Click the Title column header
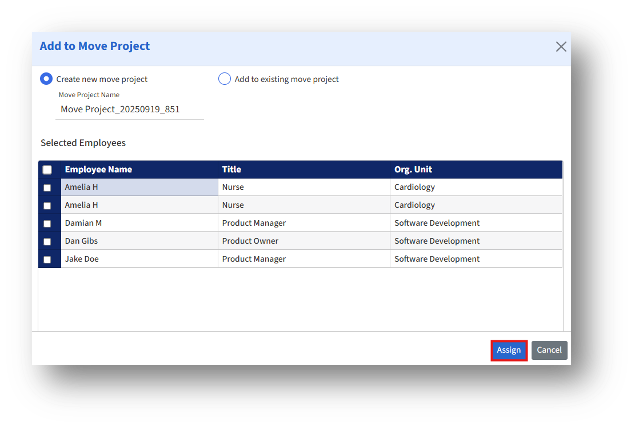Image resolution: width=634 pixels, height=428 pixels. (x=233, y=170)
